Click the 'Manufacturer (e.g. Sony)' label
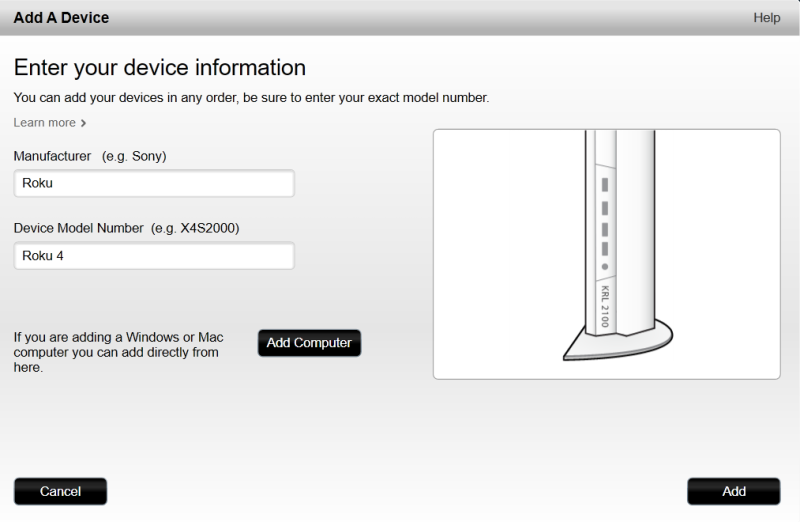 pos(90,156)
